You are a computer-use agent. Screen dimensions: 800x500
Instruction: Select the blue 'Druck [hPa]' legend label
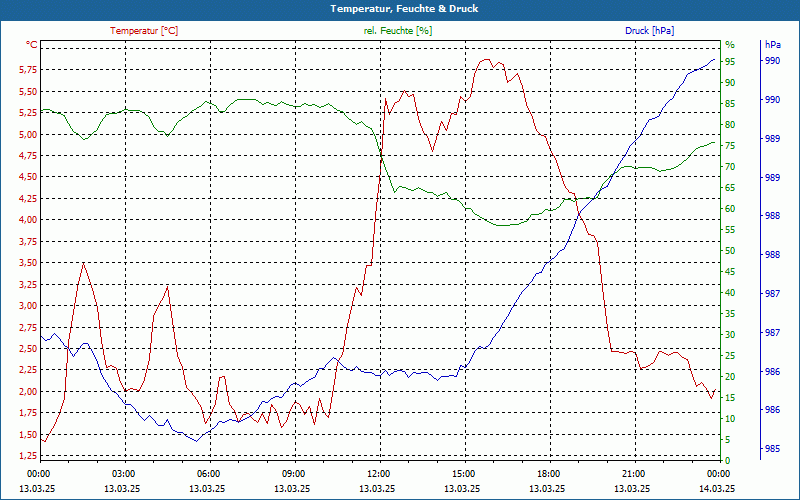(649, 31)
